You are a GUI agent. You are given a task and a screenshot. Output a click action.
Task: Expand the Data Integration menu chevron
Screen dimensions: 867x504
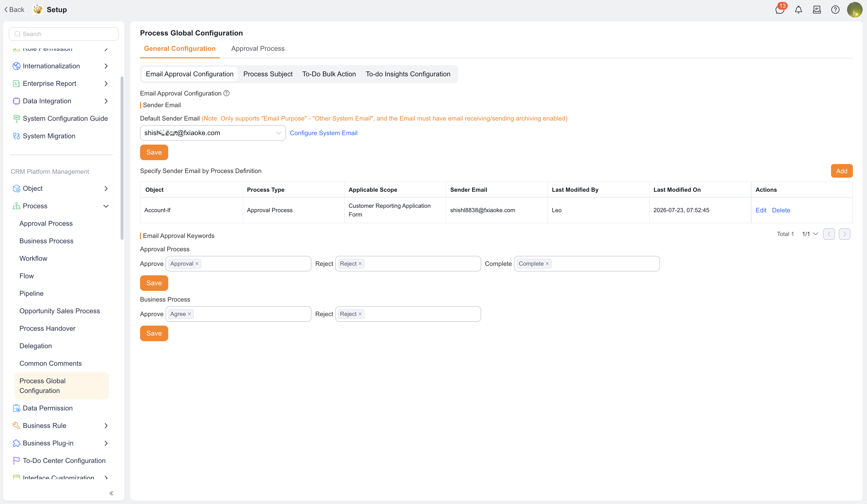click(x=106, y=101)
